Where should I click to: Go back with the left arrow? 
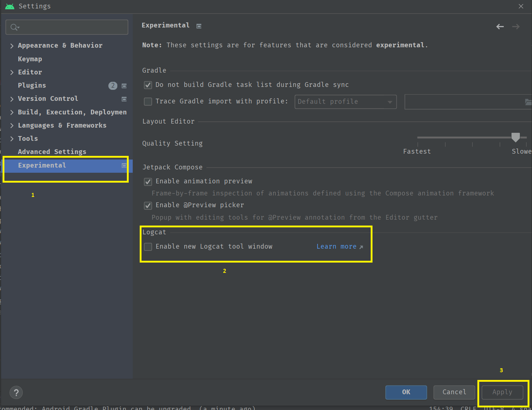(x=500, y=27)
